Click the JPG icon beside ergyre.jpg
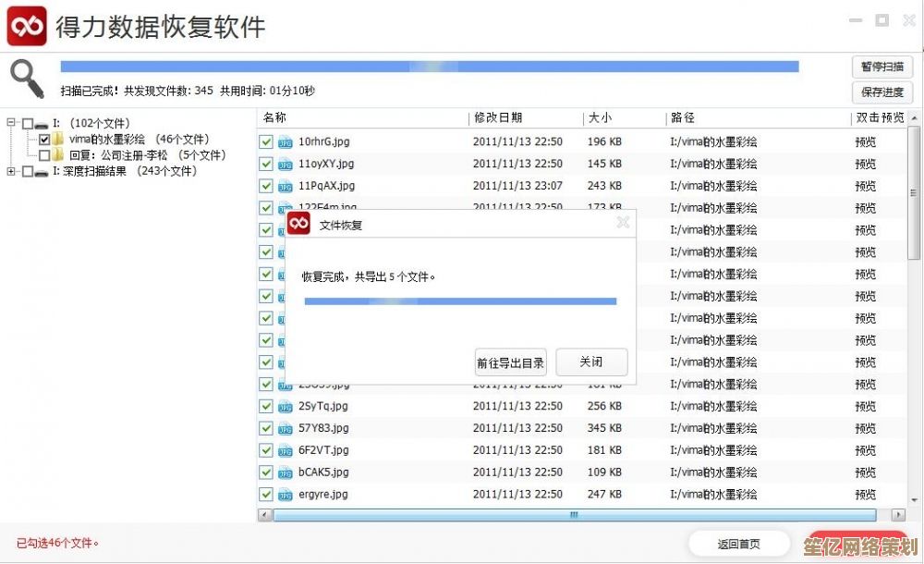This screenshot has height=564, width=924. (285, 495)
